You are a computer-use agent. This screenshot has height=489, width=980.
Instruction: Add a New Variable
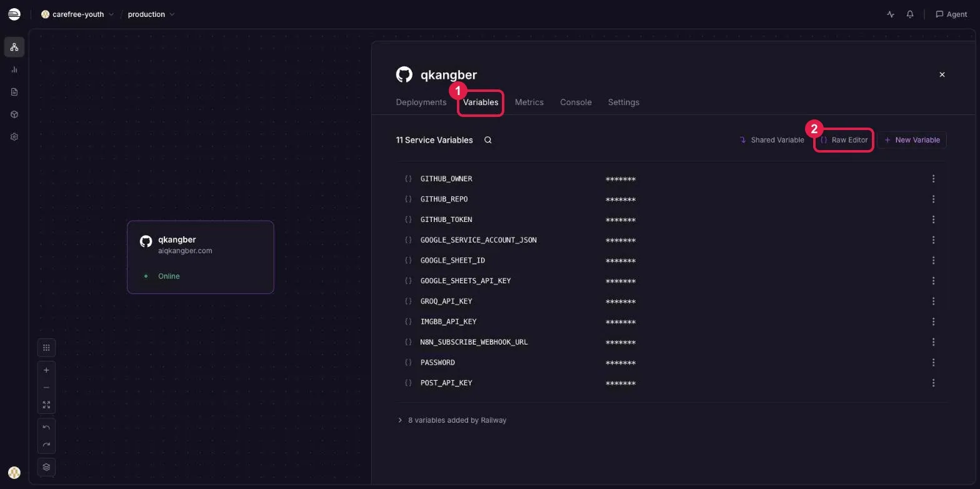pyautogui.click(x=912, y=140)
